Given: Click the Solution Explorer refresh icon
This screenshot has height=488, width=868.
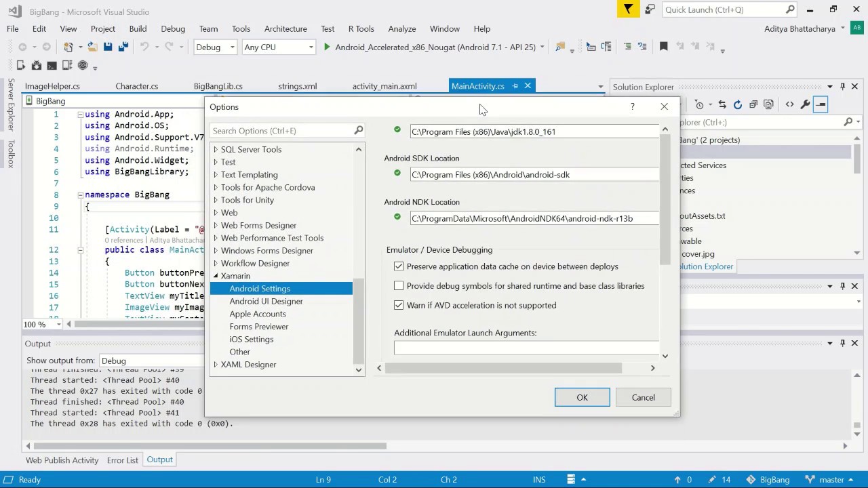Looking at the screenshot, I should 738,104.
